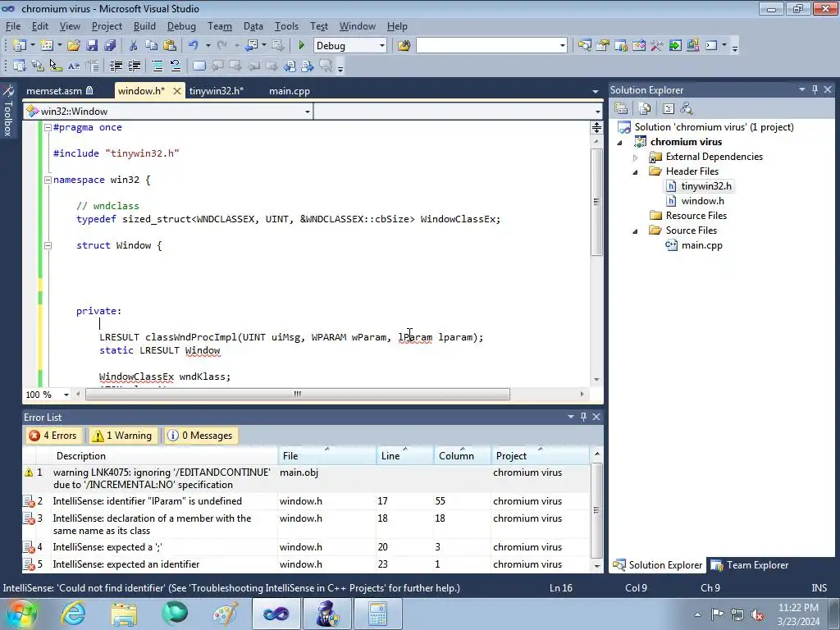Switch to the memset.asm editor tab

[59, 91]
